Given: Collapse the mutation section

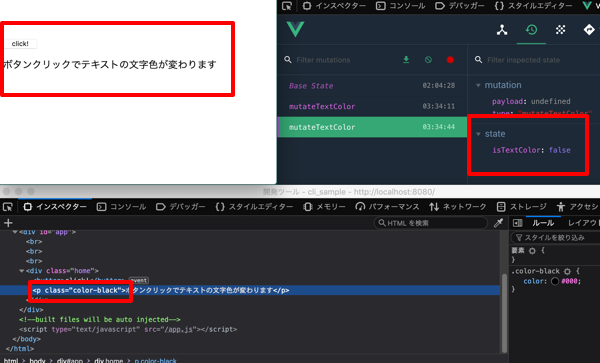Looking at the screenshot, I should [478, 85].
